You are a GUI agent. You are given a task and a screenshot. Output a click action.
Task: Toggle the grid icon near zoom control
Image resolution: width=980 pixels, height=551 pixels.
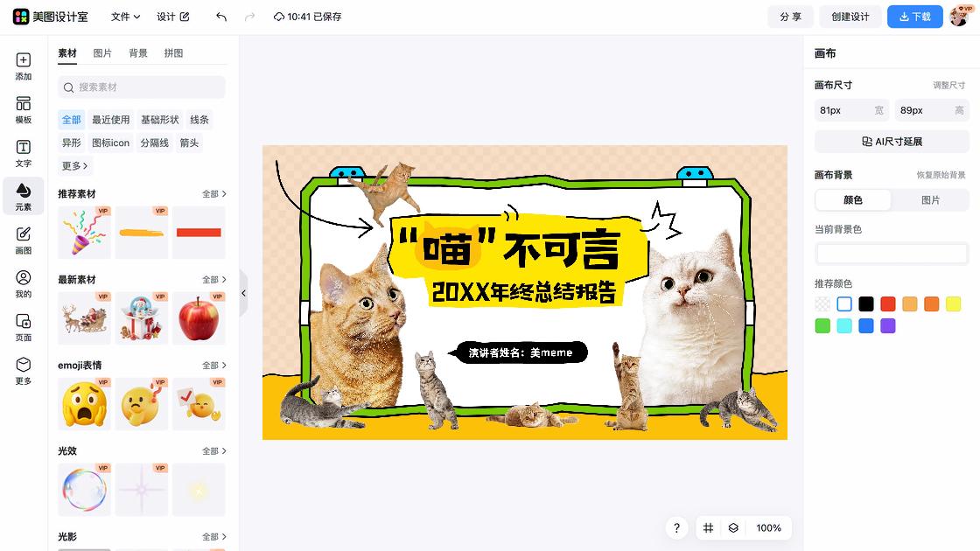(x=708, y=528)
